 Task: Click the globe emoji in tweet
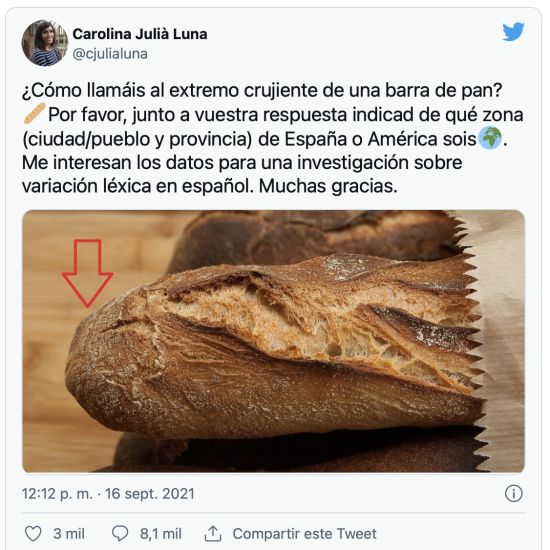click(x=490, y=138)
